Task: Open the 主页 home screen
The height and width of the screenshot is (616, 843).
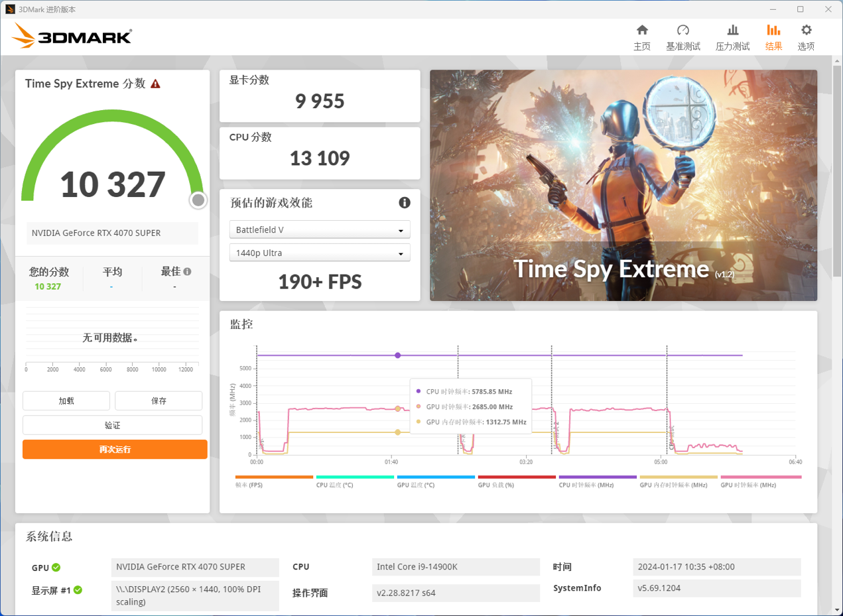Action: pyautogui.click(x=641, y=36)
